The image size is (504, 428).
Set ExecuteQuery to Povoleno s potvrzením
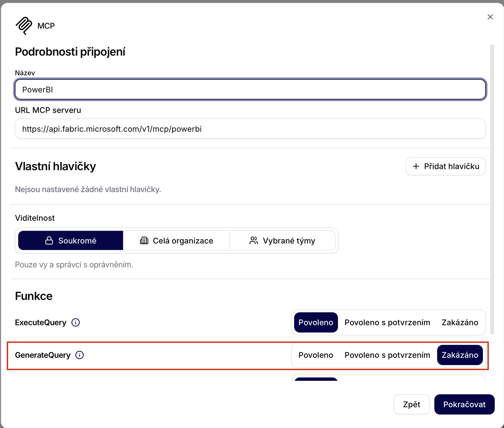coord(387,322)
